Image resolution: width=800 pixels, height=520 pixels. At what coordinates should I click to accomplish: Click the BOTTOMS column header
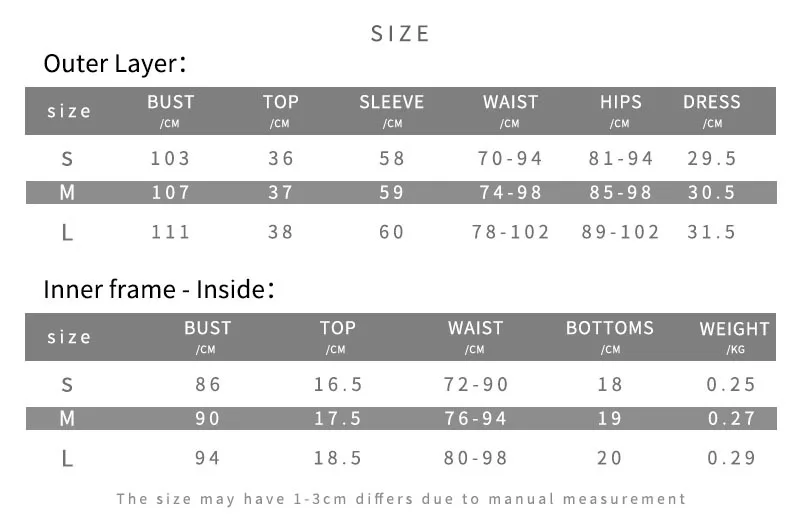(610, 328)
